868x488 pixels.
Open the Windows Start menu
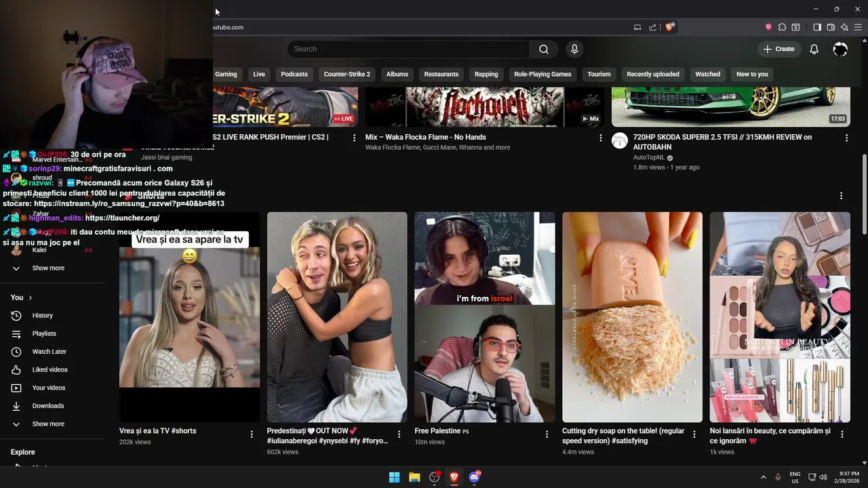tap(394, 477)
